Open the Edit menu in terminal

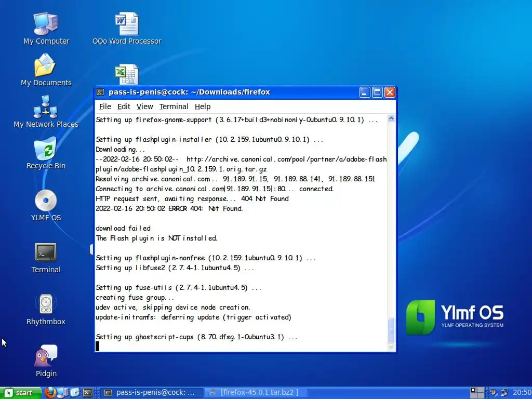124,107
